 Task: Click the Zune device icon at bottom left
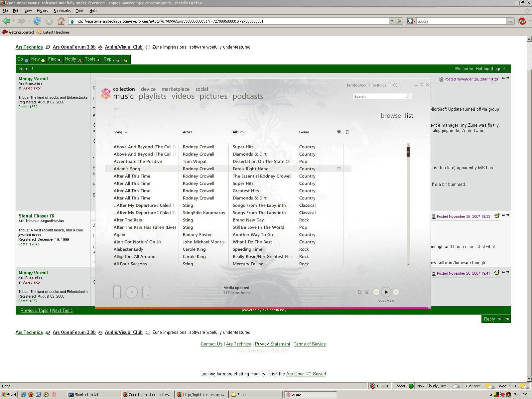(x=117, y=292)
